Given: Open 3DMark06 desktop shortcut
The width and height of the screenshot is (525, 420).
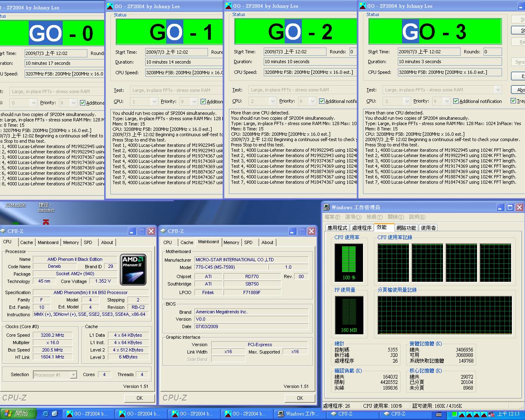Looking at the screenshot, I should (15, 205).
